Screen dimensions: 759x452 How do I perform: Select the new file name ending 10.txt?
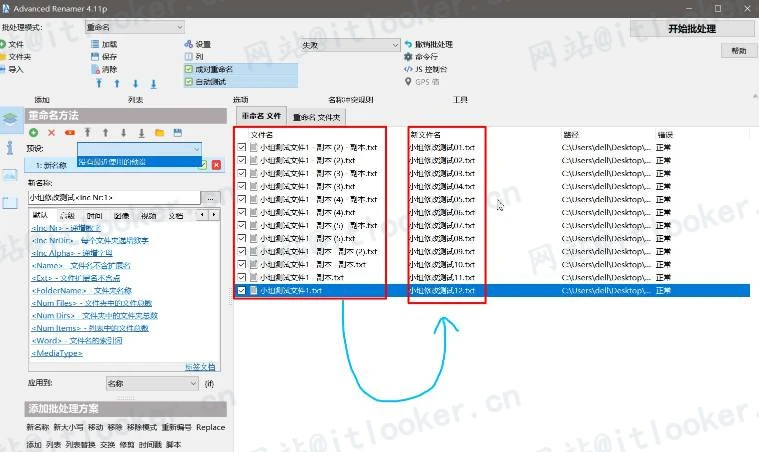(442, 264)
